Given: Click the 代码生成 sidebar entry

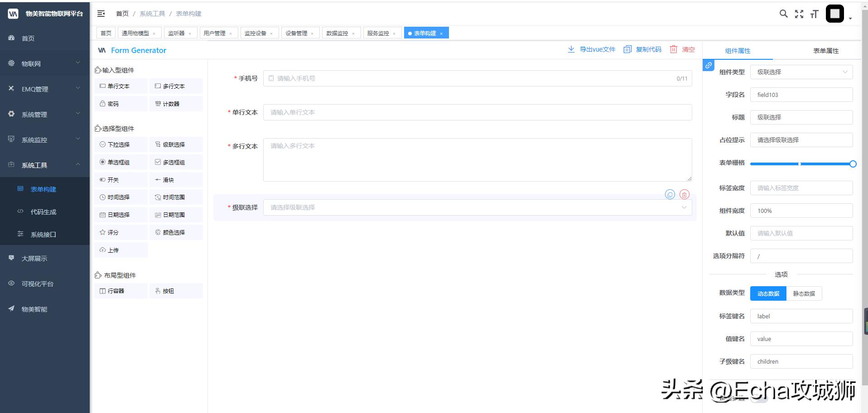Looking at the screenshot, I should coord(43,211).
